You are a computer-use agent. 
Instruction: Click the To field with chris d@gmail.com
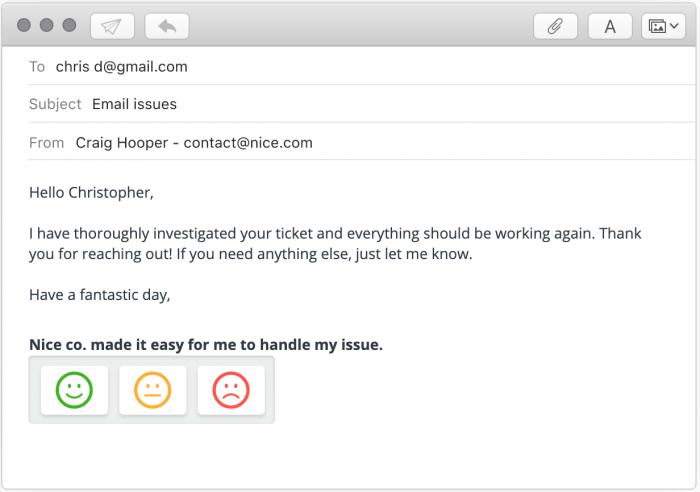click(x=361, y=67)
